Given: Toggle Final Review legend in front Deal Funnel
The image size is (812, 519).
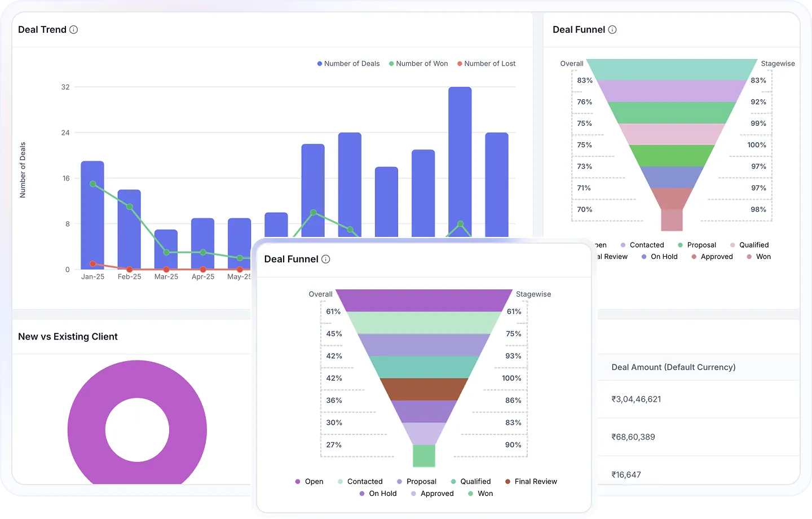Looking at the screenshot, I should click(x=531, y=482).
